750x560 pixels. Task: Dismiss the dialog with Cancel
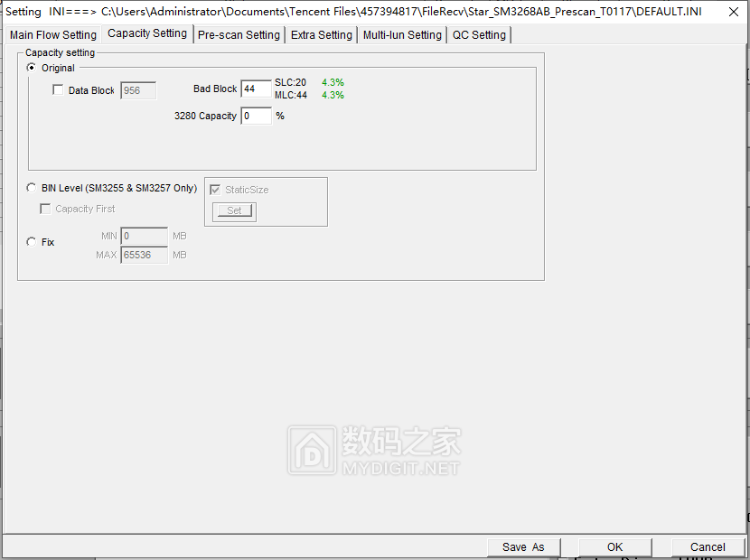pyautogui.click(x=708, y=546)
